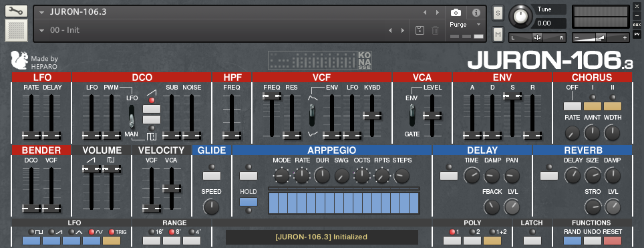The height and width of the screenshot is (248, 644).
Task: Select next preset arrow beside 00 - Init
Action: click(402, 31)
